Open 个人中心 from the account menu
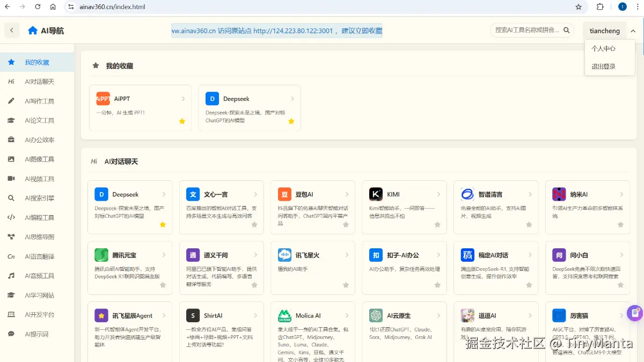 pos(602,48)
